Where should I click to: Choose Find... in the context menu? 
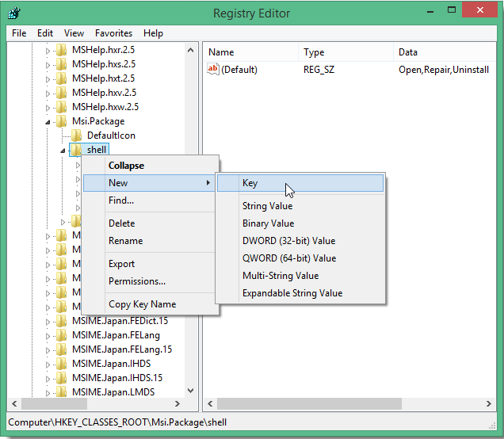151,200
